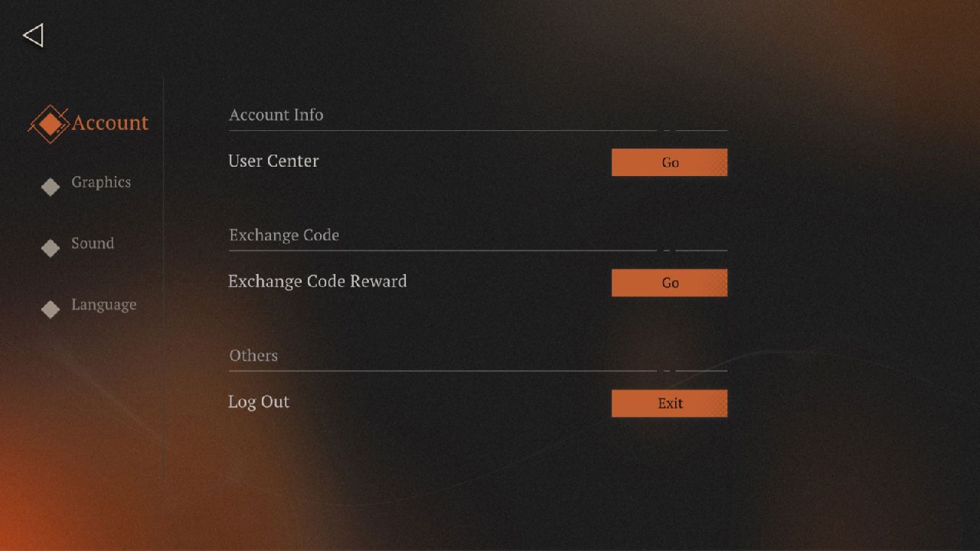Click the Exchange Code Reward text
The image size is (980, 551).
317,281
